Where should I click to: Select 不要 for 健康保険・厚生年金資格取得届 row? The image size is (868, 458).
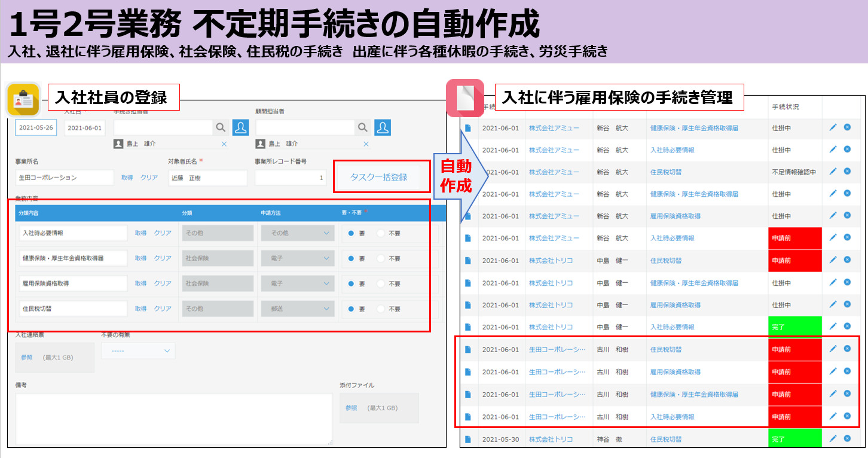381,259
